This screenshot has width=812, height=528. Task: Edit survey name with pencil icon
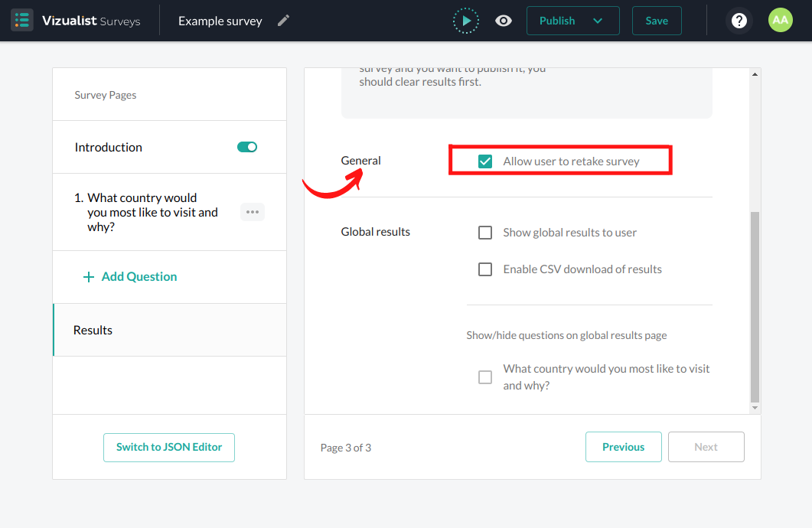click(x=283, y=21)
